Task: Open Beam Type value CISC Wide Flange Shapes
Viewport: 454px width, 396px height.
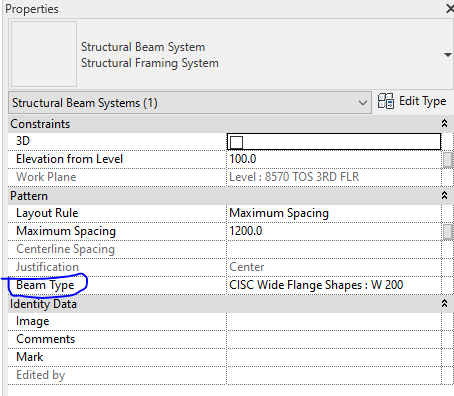Action: pyautogui.click(x=334, y=285)
